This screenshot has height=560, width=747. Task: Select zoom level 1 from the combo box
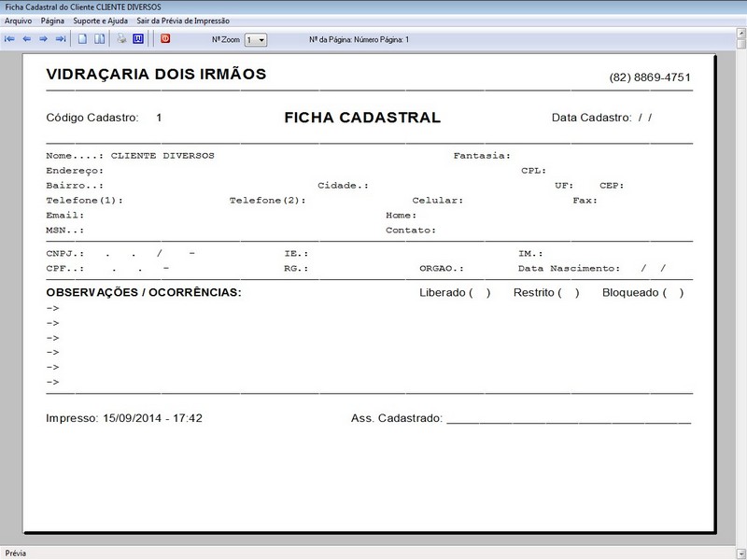click(x=250, y=39)
